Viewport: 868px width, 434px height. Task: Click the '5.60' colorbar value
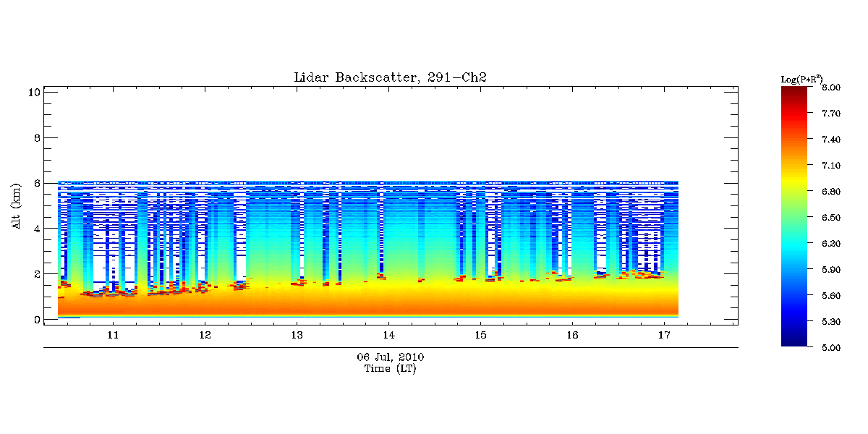point(831,296)
